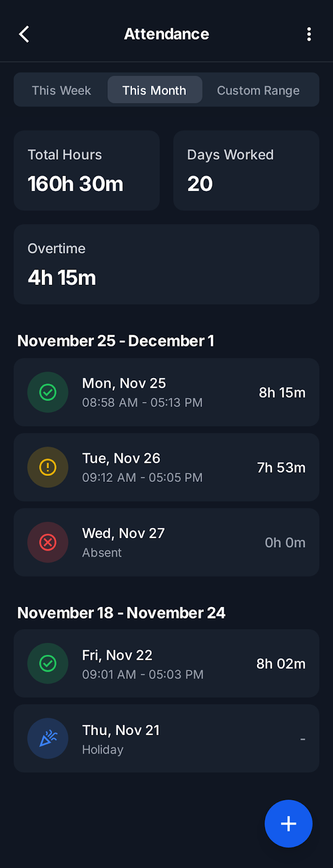Screen dimensions: 333x868
Task: Click blue holiday party icon for Nov 21
Action: click(x=48, y=738)
